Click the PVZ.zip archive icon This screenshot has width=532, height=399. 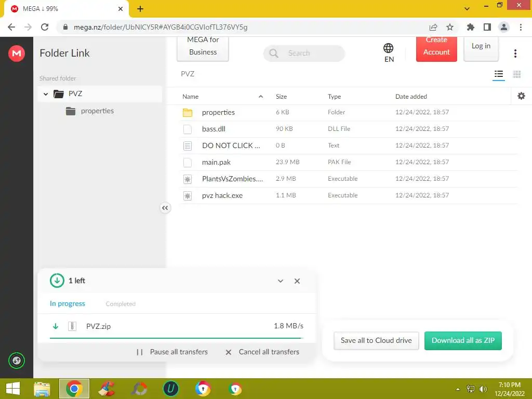72,326
